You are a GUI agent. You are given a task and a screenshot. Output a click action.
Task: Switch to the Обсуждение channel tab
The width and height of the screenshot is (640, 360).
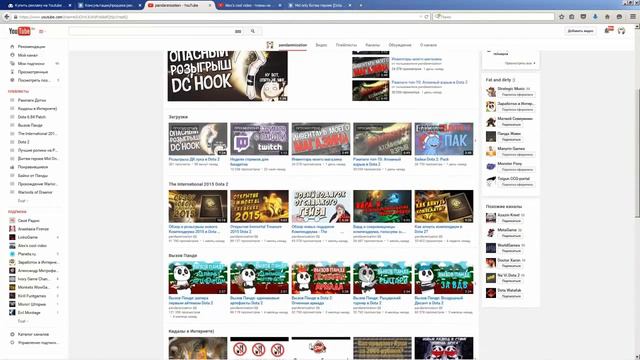point(400,45)
